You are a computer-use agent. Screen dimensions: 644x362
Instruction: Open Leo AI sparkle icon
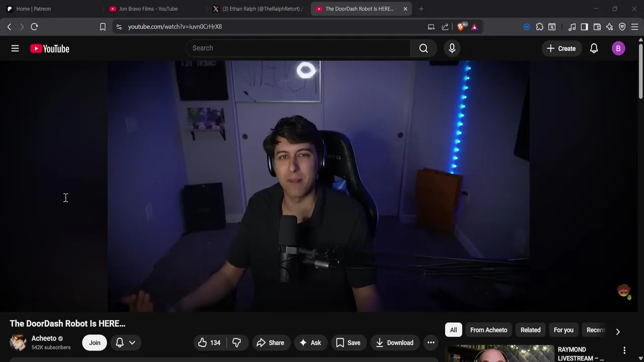point(609,27)
